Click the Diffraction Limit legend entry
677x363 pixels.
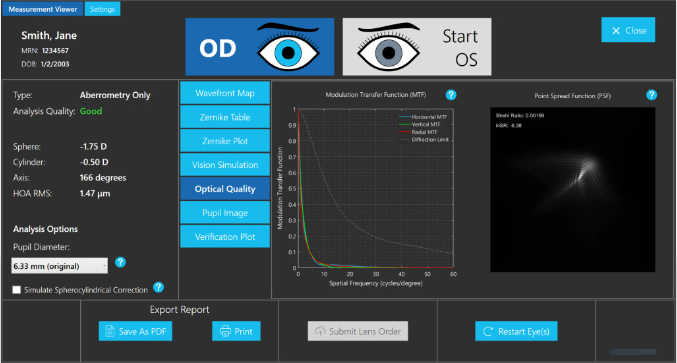pyautogui.click(x=424, y=140)
